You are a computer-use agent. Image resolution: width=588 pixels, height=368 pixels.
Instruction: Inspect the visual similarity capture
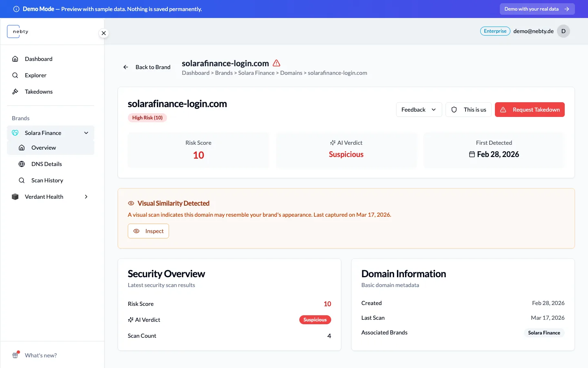click(148, 231)
